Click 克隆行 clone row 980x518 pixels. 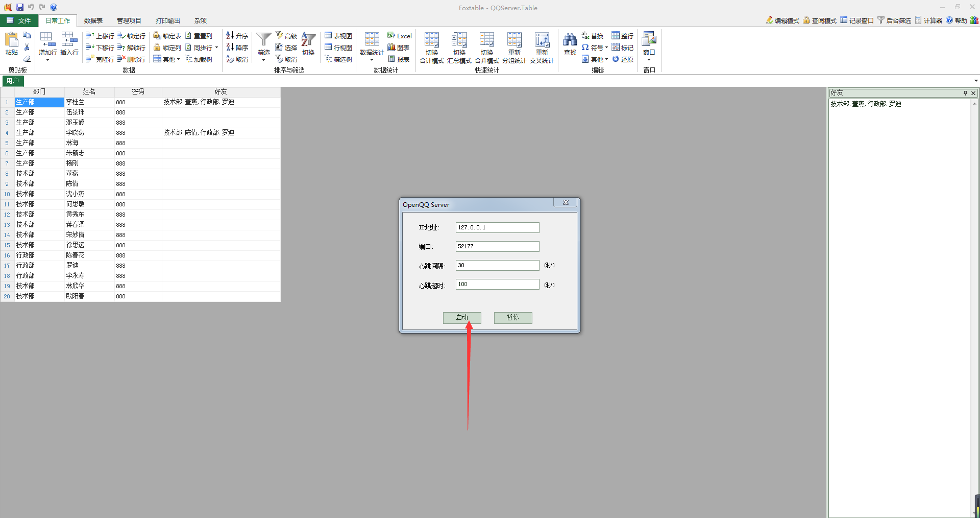click(x=100, y=59)
